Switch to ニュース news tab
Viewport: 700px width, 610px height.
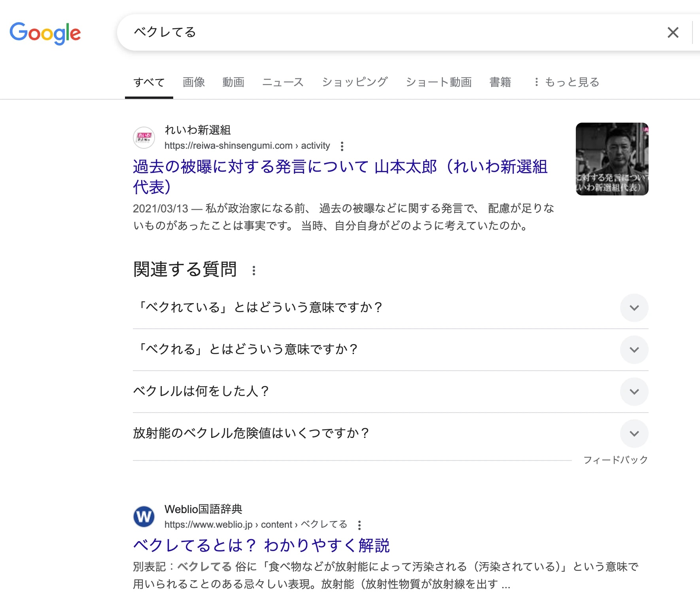tap(283, 82)
